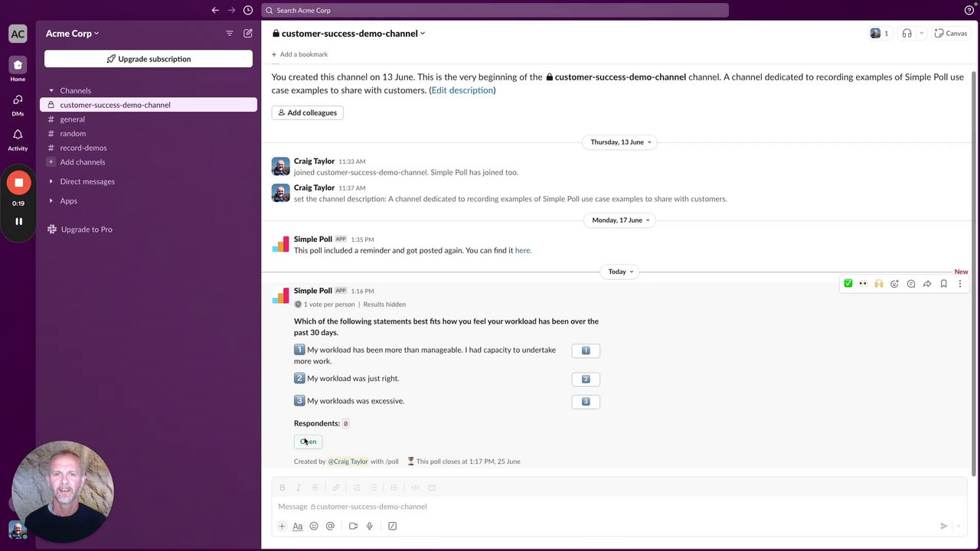Click the search Acme Corp field
The height and width of the screenshot is (551, 980).
(x=495, y=10)
